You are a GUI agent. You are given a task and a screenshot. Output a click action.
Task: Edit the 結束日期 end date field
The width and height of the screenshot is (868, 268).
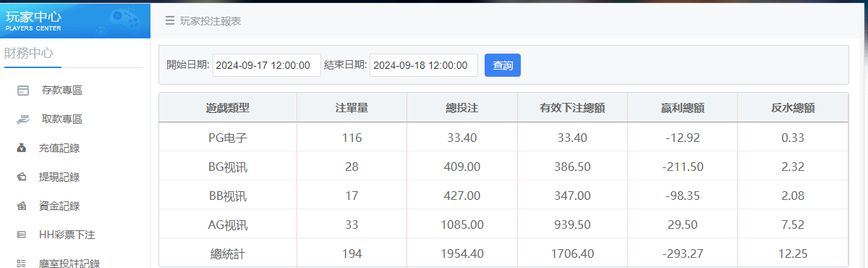point(424,65)
